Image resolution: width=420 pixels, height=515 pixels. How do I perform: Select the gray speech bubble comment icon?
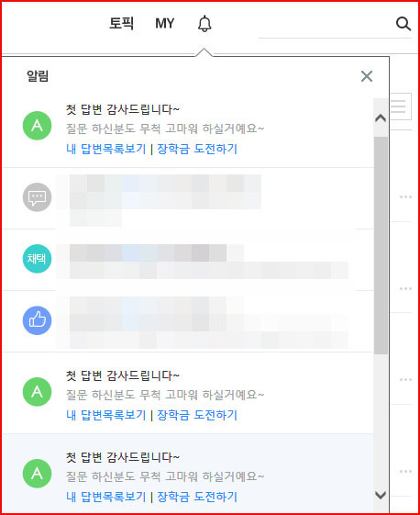click(x=37, y=197)
